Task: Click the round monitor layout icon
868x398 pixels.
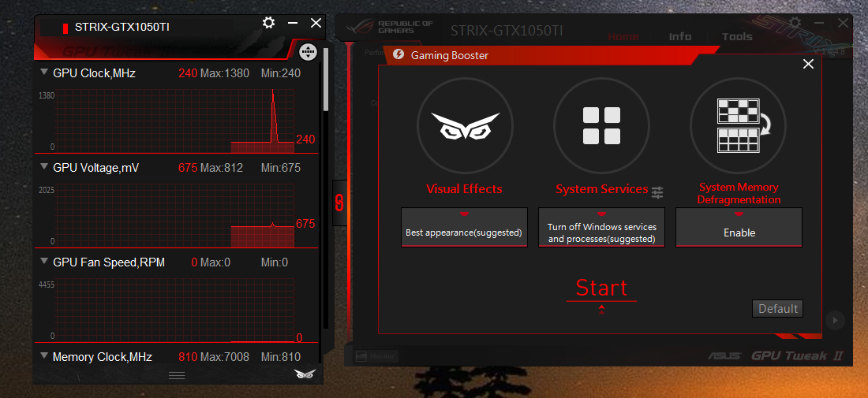Action: click(309, 52)
